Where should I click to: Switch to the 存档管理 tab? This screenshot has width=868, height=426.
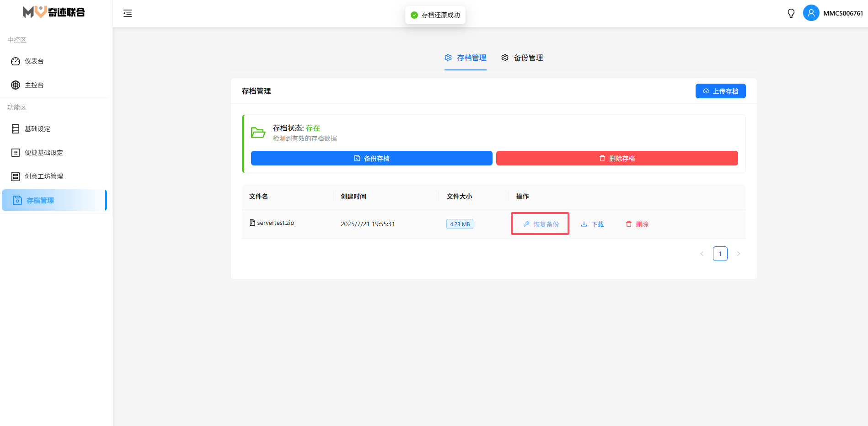coord(466,58)
